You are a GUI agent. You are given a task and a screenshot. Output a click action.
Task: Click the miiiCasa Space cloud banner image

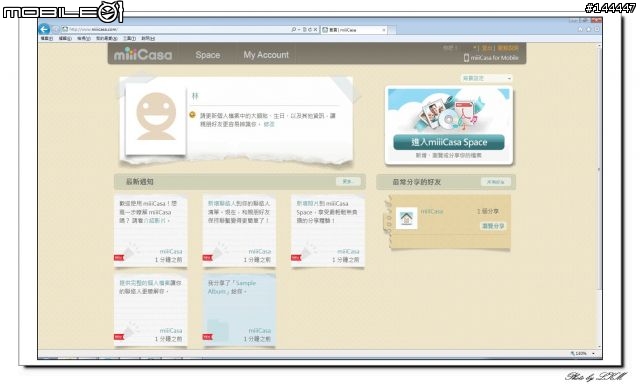(x=449, y=111)
